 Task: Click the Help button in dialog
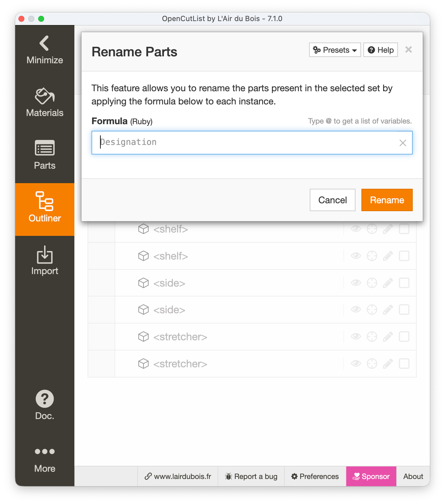pyautogui.click(x=380, y=50)
